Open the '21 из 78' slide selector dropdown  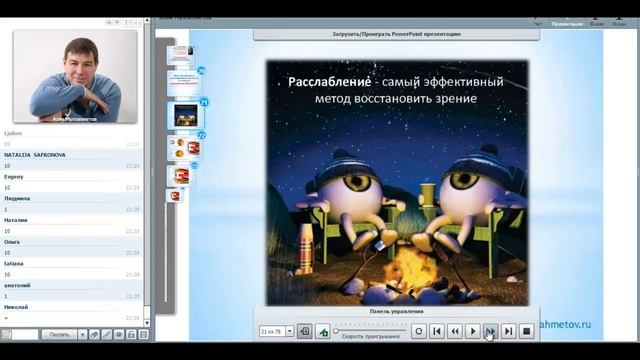[x=289, y=331]
